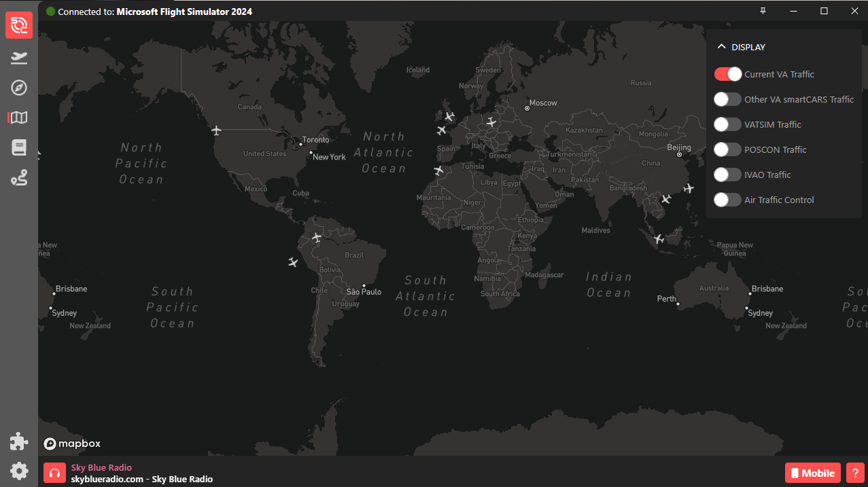The image size is (868, 487).
Task: Click the New York city label
Action: 329,157
